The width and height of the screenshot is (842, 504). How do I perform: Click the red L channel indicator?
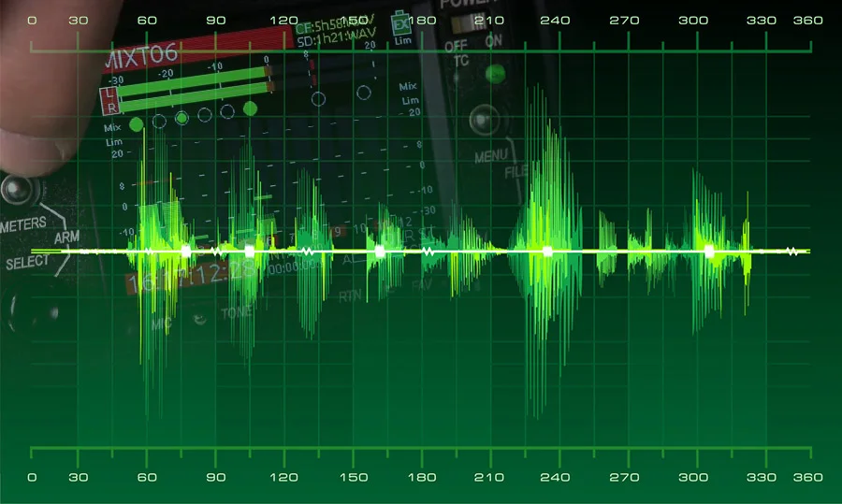tap(110, 93)
